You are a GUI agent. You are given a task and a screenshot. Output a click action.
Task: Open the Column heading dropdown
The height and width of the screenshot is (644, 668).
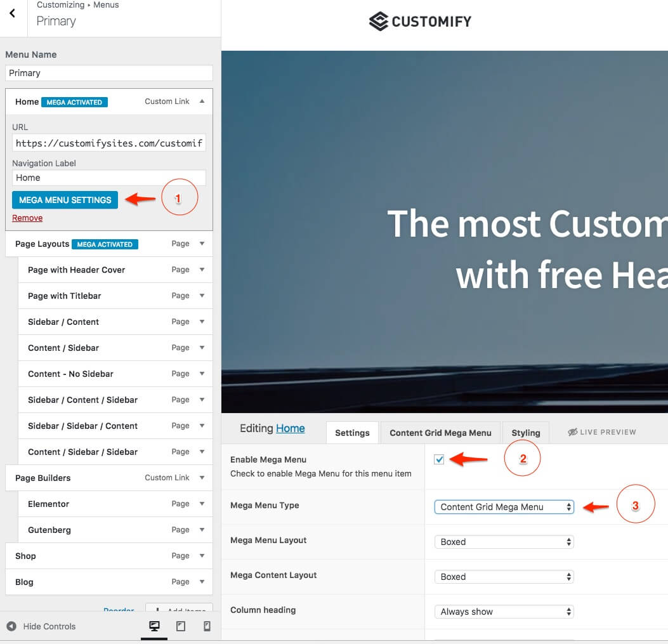(504, 612)
